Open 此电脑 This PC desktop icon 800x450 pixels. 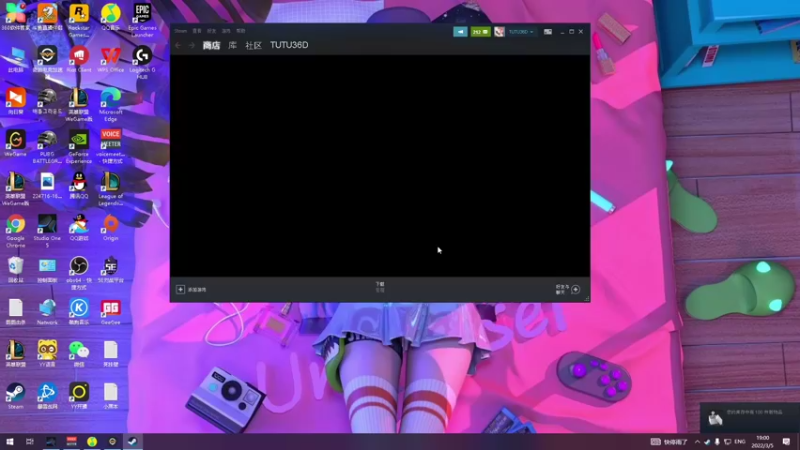[15, 59]
